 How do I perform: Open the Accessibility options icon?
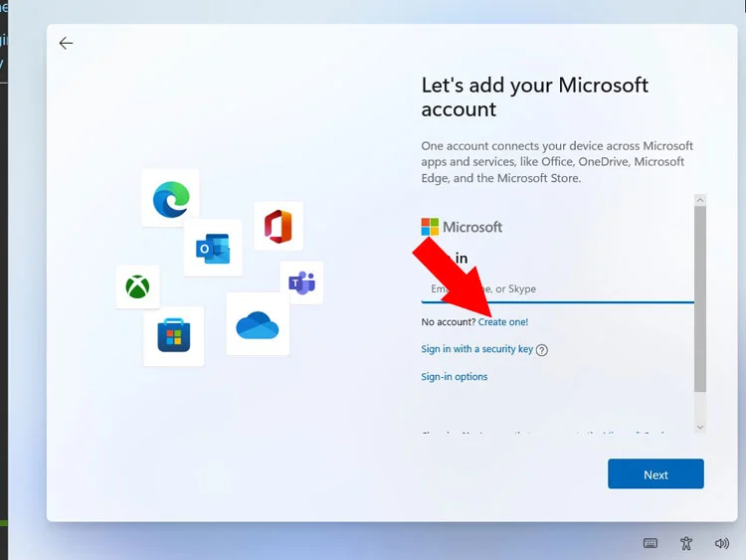[x=686, y=543]
